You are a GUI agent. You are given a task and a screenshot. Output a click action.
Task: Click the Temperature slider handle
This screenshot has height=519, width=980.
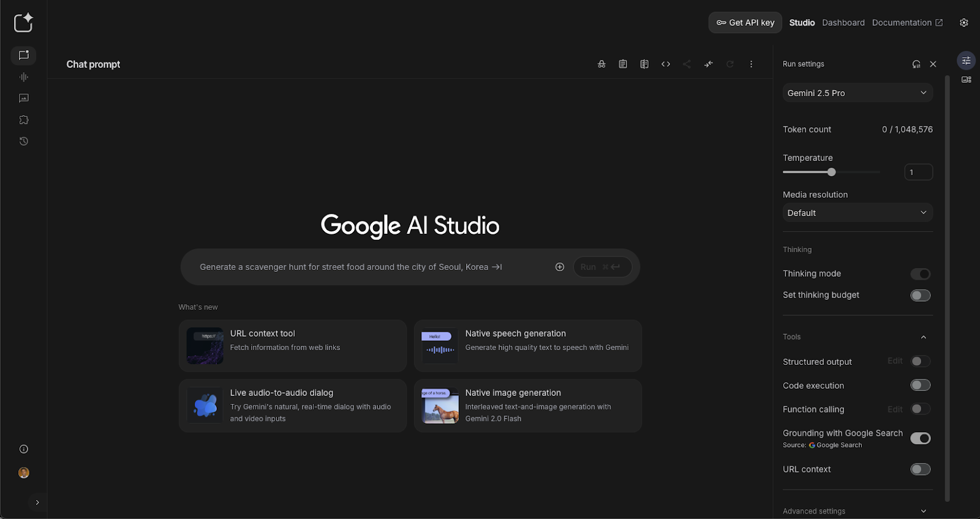click(831, 172)
